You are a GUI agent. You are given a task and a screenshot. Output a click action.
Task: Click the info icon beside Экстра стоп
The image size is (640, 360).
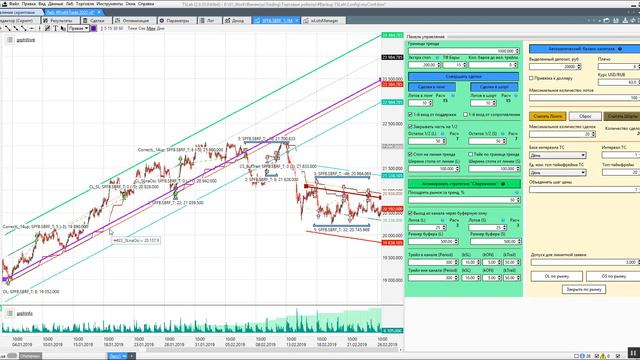coord(437,58)
